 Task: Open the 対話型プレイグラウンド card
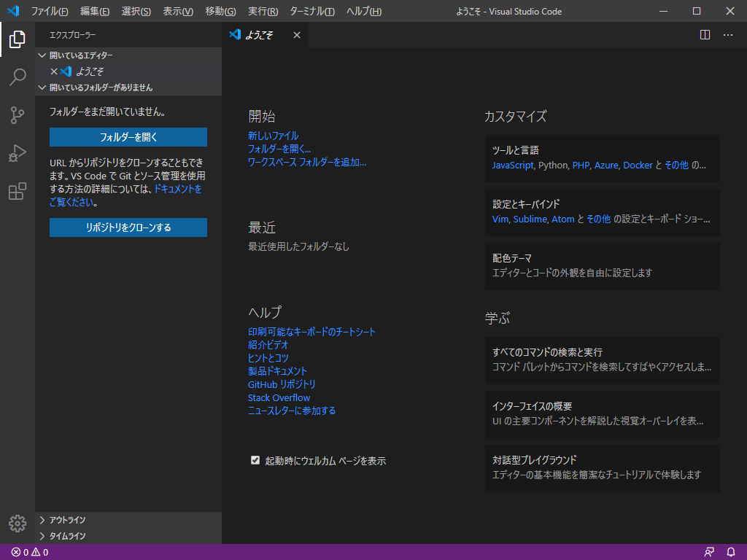pos(602,468)
